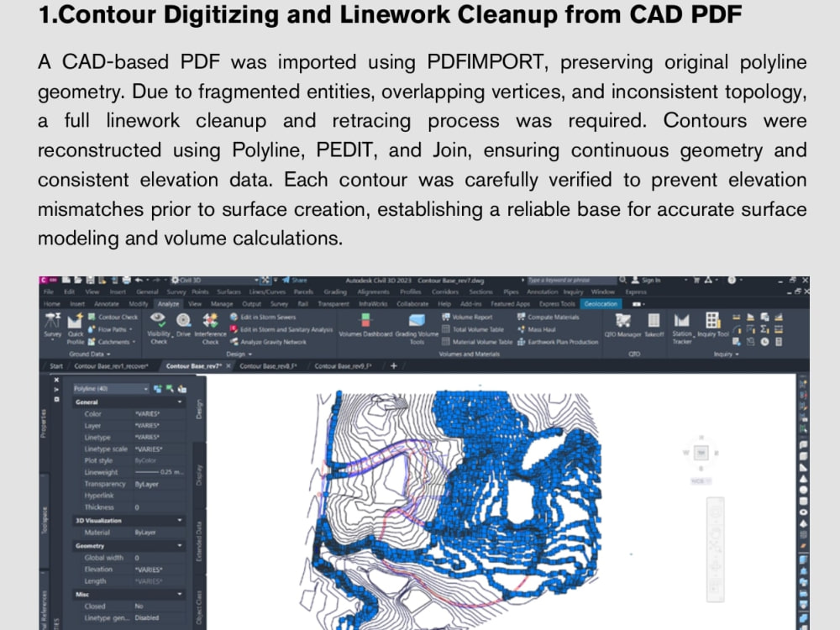Viewport: 840px width, 630px height.
Task: Open the Station Tracker tool
Action: click(x=682, y=328)
